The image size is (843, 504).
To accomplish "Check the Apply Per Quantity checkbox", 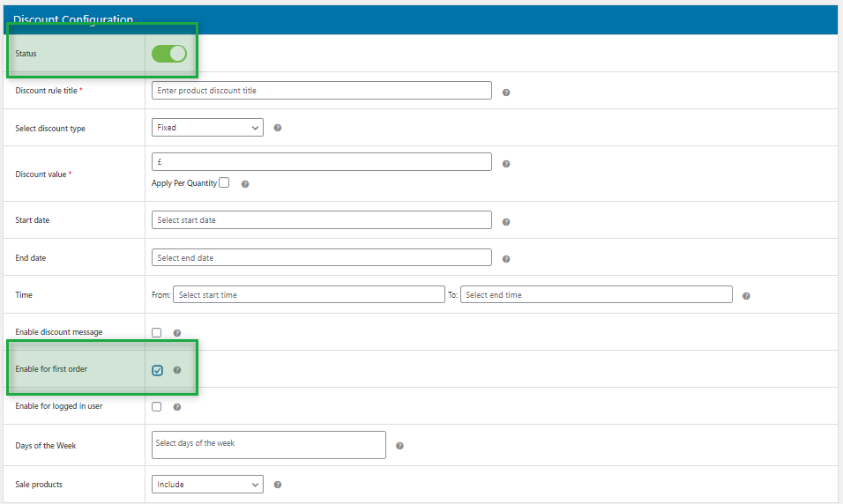I will click(224, 182).
